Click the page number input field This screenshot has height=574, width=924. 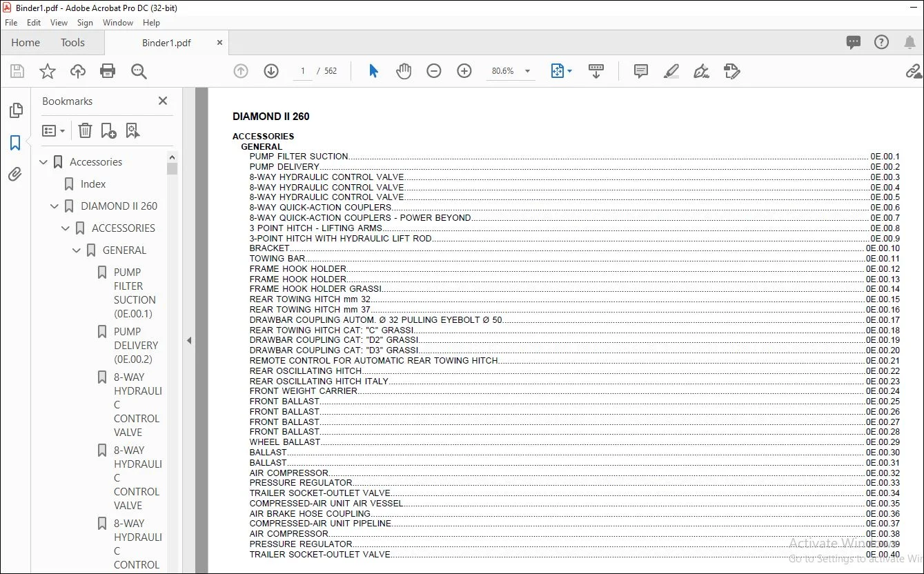(302, 71)
